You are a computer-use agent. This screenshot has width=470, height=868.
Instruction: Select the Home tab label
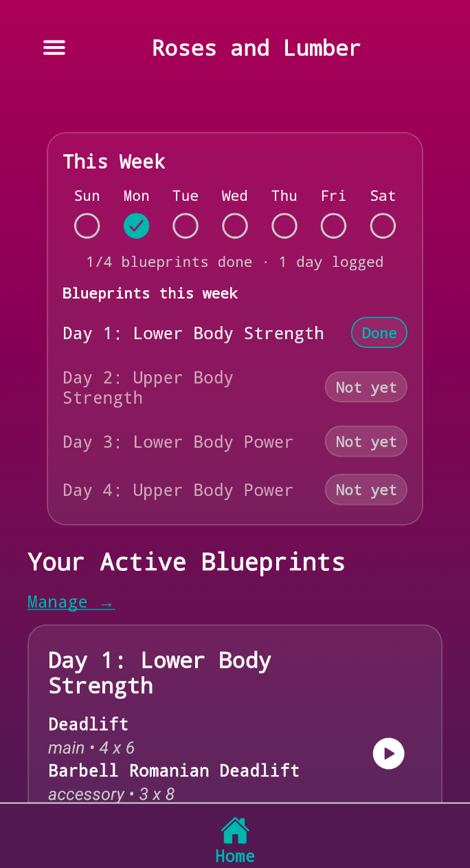235,856
